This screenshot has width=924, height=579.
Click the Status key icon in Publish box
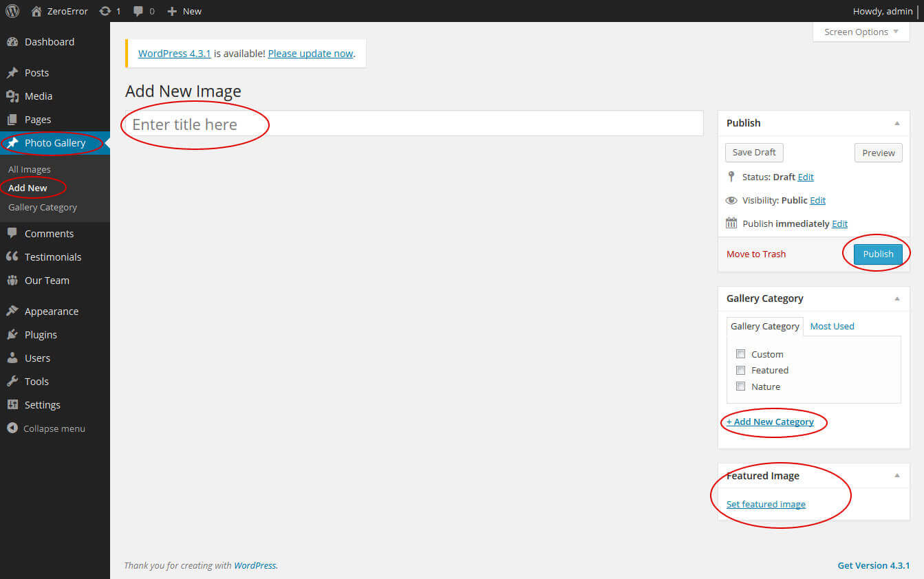click(x=731, y=177)
